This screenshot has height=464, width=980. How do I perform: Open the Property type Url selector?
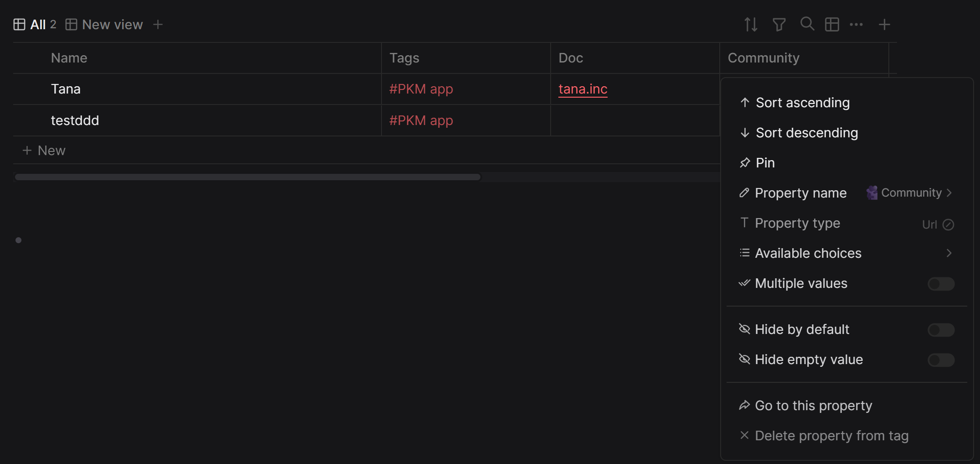(937, 224)
